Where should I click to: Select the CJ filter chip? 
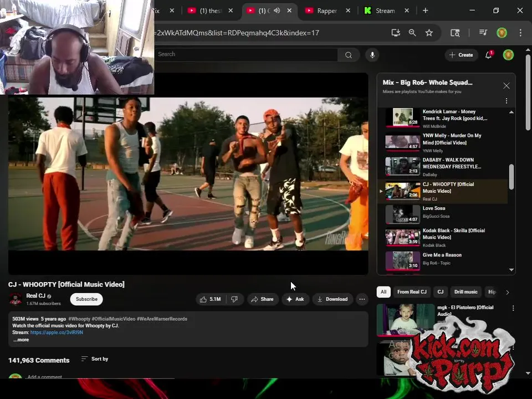441,292
